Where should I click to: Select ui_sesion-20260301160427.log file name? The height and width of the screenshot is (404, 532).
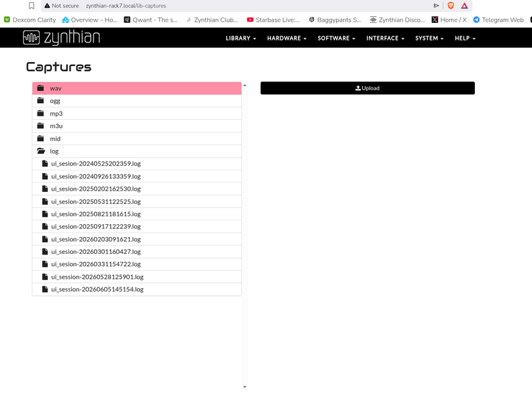tap(96, 252)
